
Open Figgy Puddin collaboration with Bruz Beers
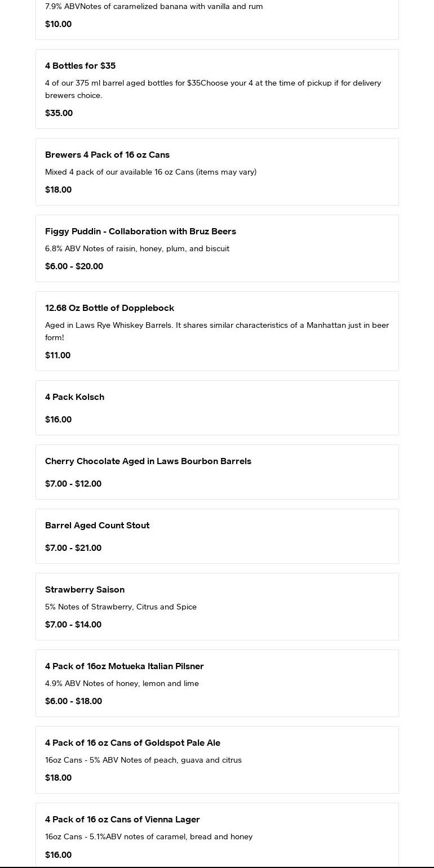140,232
